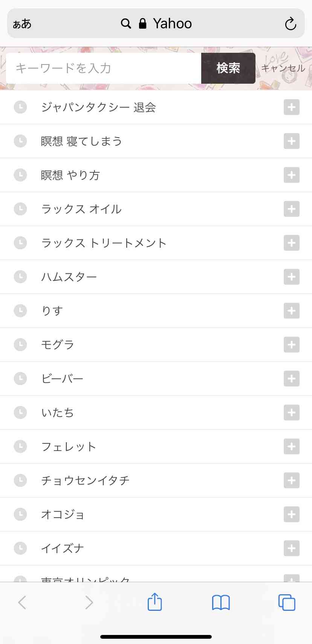Select the ビーバー history suggestion
Viewport: 312px width, 644px height.
[x=62, y=379]
